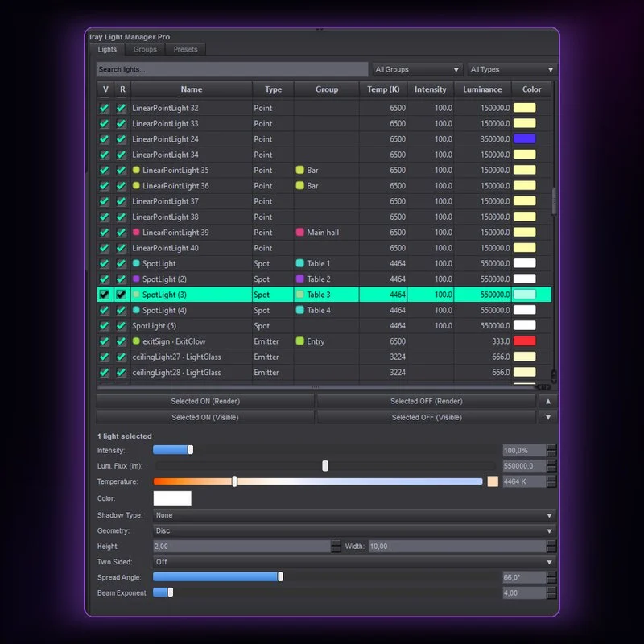
Task: Click the Selected ON (Render) button
Action: point(205,401)
